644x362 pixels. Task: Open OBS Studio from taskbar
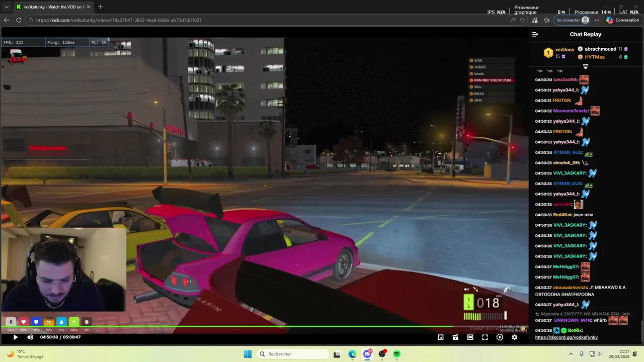click(382, 354)
